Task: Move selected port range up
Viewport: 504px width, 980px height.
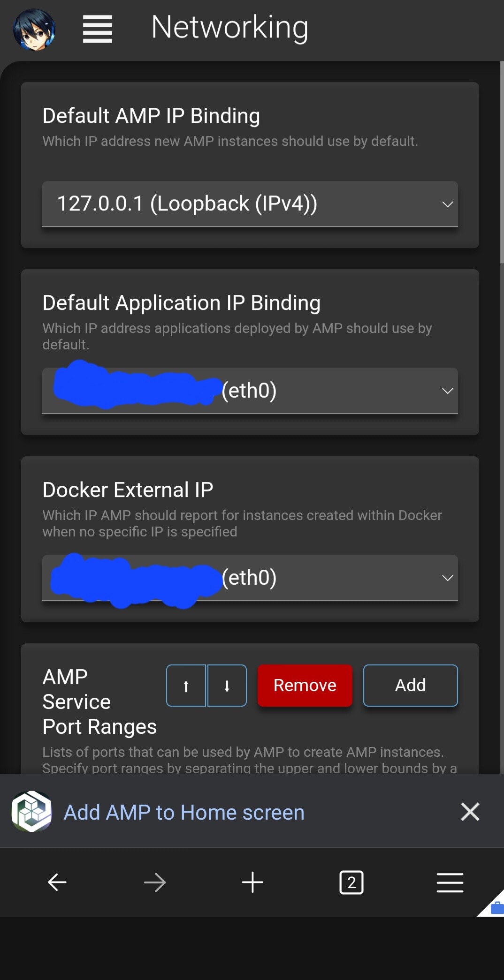Action: pyautogui.click(x=186, y=686)
